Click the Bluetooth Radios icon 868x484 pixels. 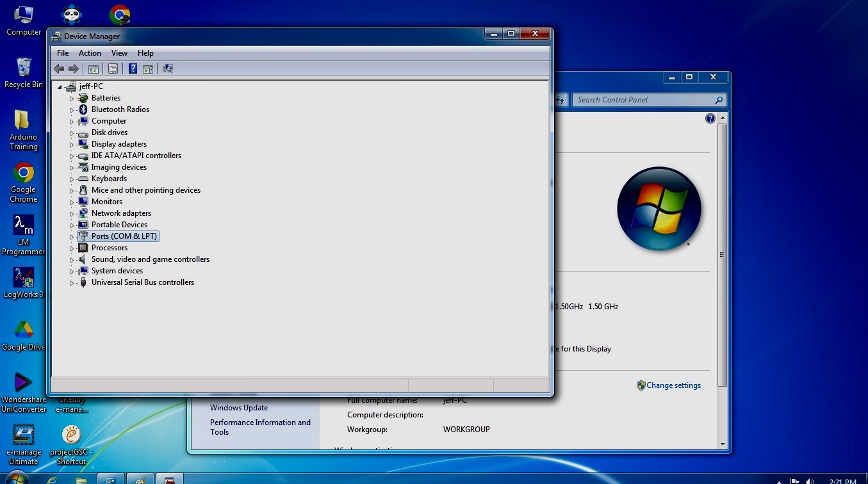pyautogui.click(x=83, y=109)
